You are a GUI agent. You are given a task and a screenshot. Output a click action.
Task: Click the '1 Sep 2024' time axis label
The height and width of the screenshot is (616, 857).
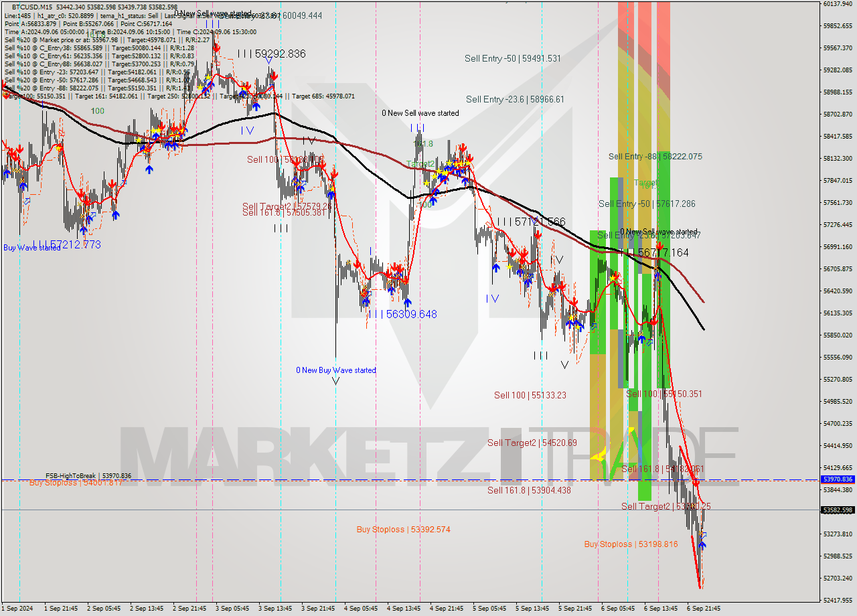point(17,609)
